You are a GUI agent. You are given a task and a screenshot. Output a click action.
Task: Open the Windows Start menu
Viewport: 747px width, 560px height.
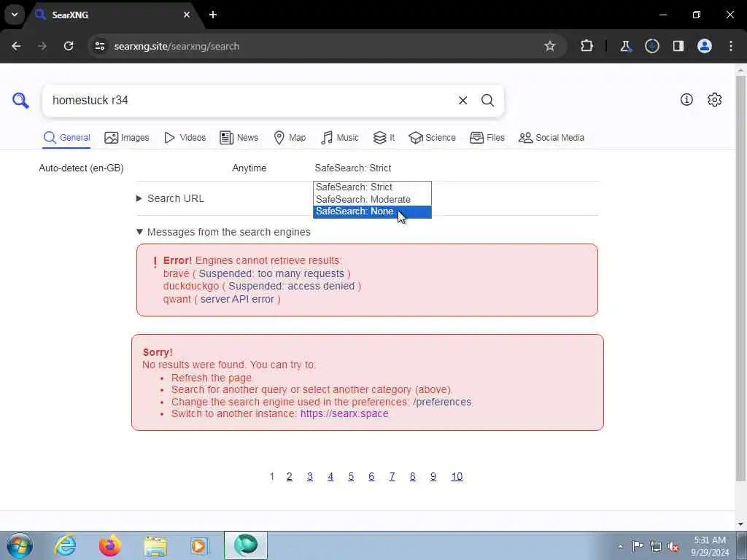pyautogui.click(x=20, y=545)
